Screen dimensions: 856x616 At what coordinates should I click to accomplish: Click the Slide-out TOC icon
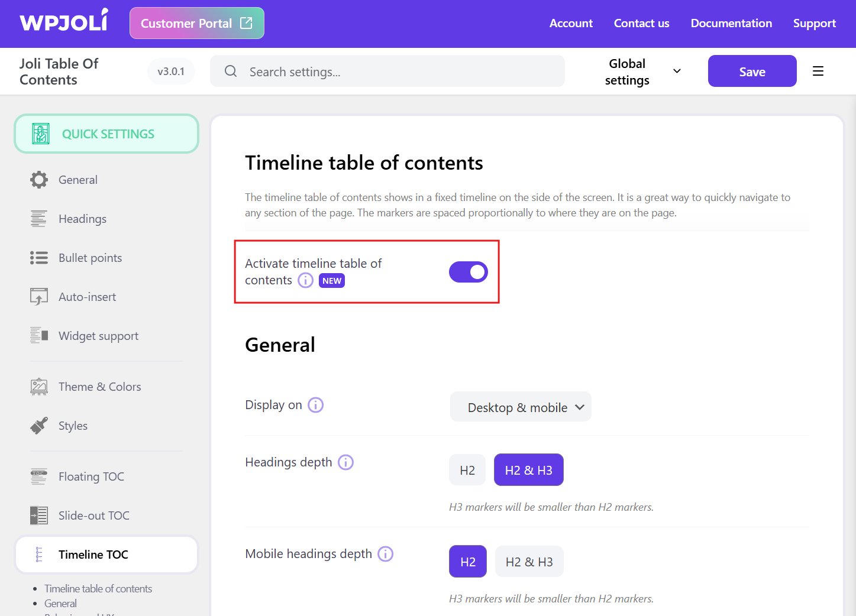(x=39, y=516)
